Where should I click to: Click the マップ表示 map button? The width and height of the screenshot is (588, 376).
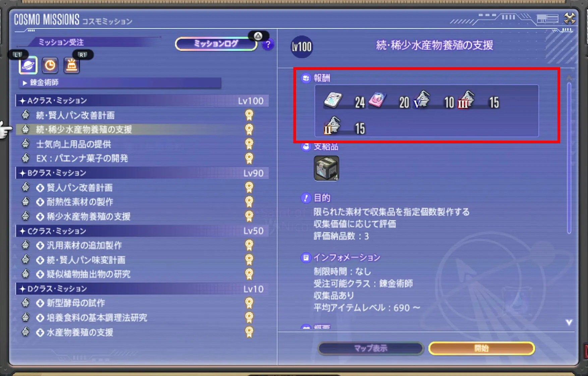pos(371,348)
